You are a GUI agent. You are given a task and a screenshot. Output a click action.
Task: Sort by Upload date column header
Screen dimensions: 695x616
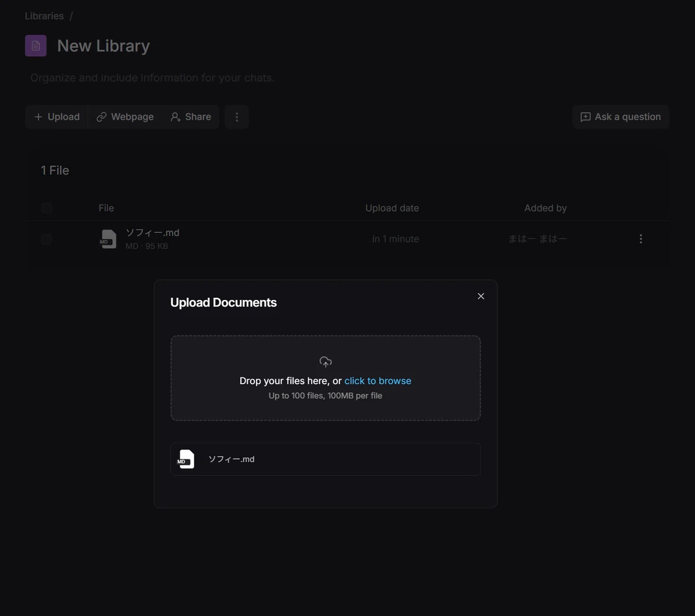[x=392, y=208]
